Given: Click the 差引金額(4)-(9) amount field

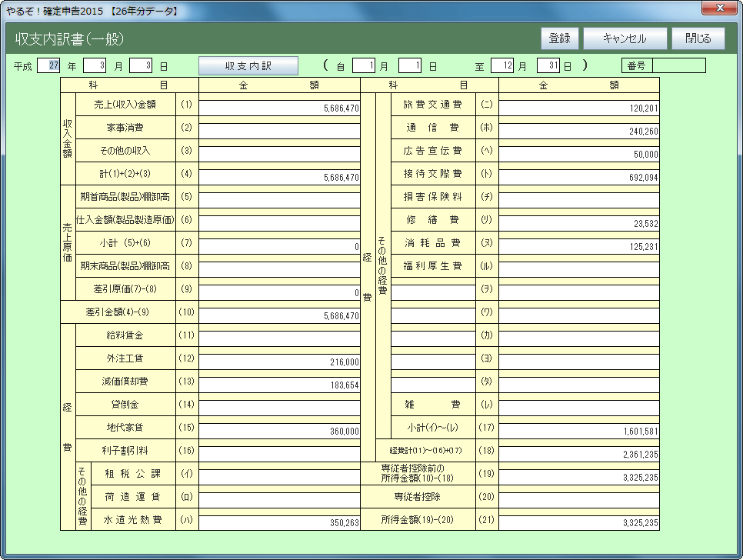Looking at the screenshot, I should point(279,315).
